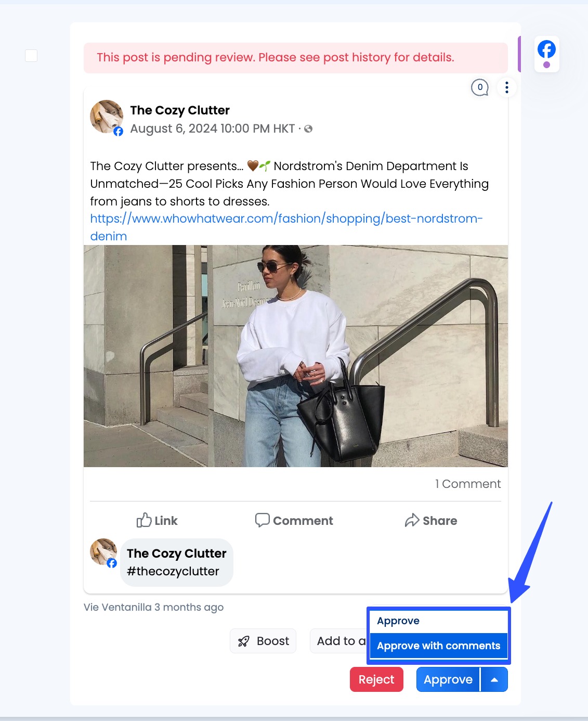The image size is (588, 721).
Task: Click the Facebook badge on the profile avatar
Action: [x=117, y=132]
